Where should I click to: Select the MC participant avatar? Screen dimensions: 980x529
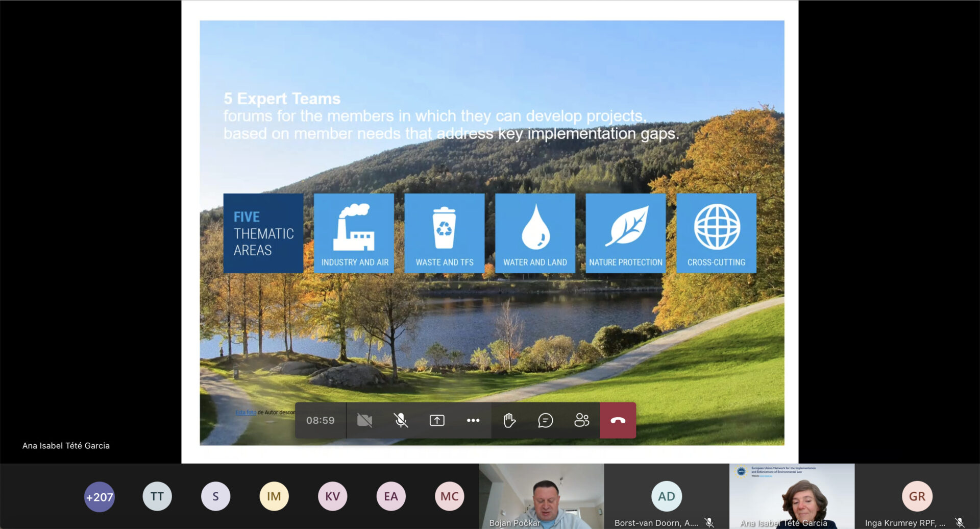(449, 496)
